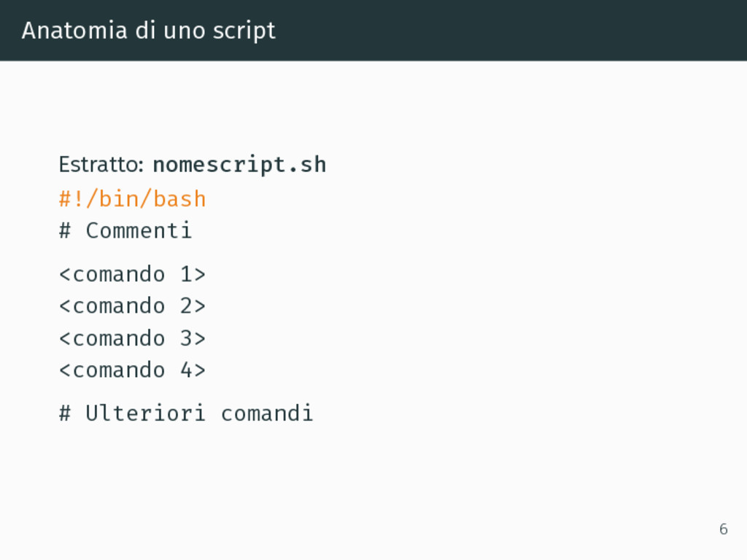Viewport: 747px width, 560px height.
Task: Click the slide title 'Anatomia di uno script'
Action: (x=149, y=31)
